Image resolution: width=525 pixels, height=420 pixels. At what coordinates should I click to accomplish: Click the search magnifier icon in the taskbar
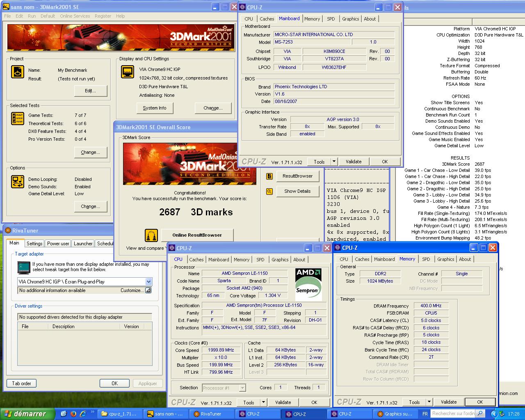480,413
